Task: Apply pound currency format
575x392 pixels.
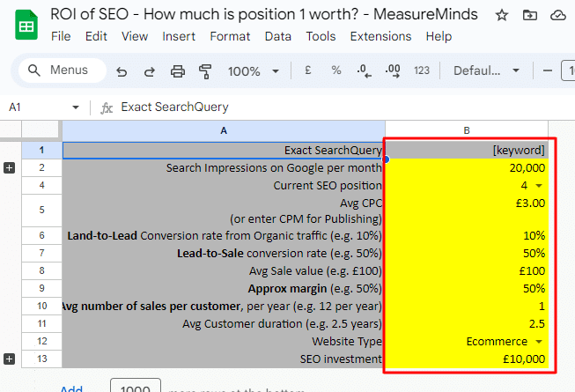Action: tap(308, 70)
